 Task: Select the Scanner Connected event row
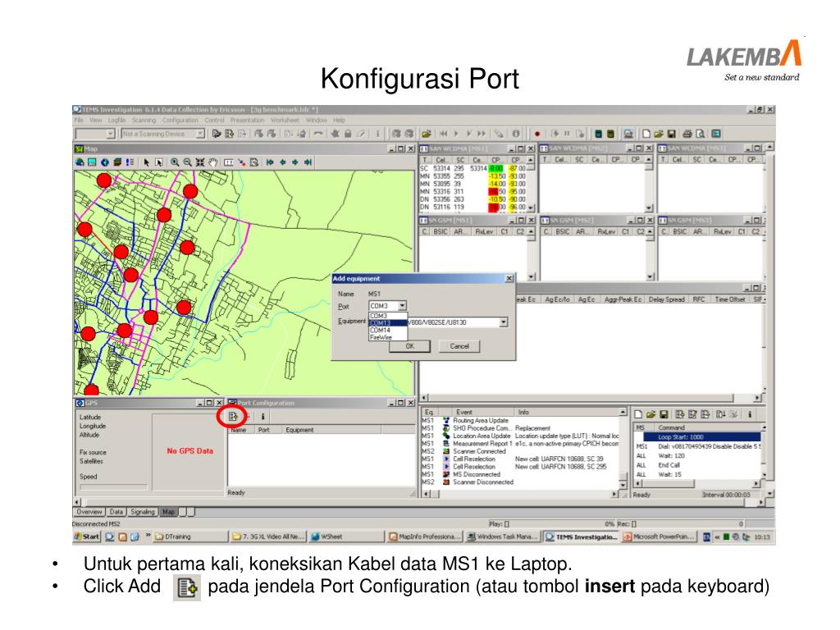point(519,451)
